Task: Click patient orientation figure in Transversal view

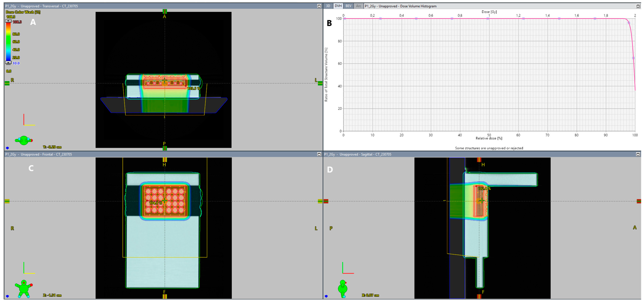Action: coord(24,140)
